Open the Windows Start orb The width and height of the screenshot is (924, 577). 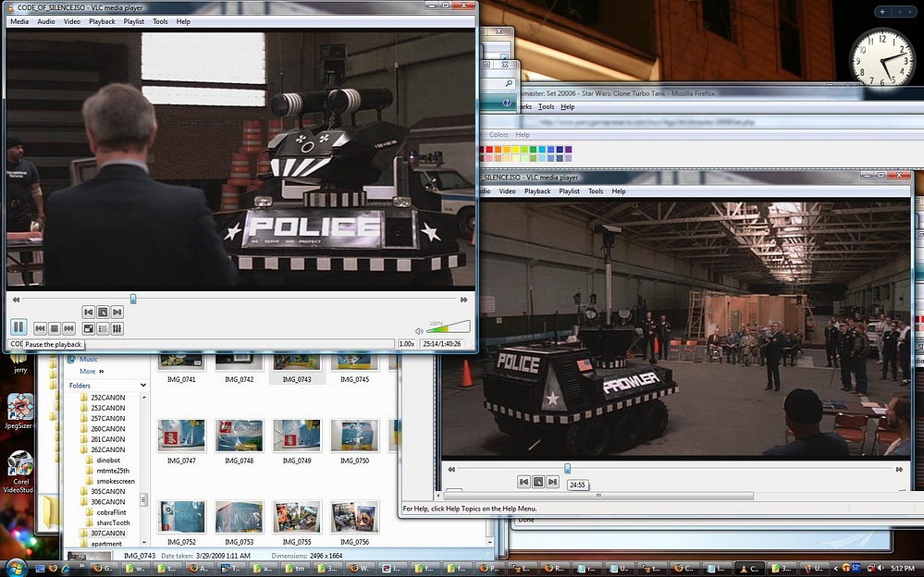(16, 568)
